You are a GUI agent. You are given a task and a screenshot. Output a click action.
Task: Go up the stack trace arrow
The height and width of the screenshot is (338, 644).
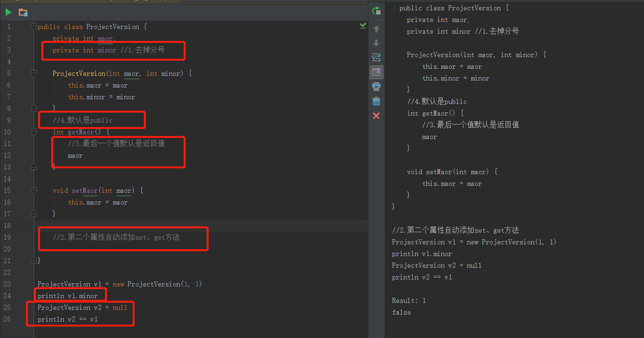click(x=376, y=29)
